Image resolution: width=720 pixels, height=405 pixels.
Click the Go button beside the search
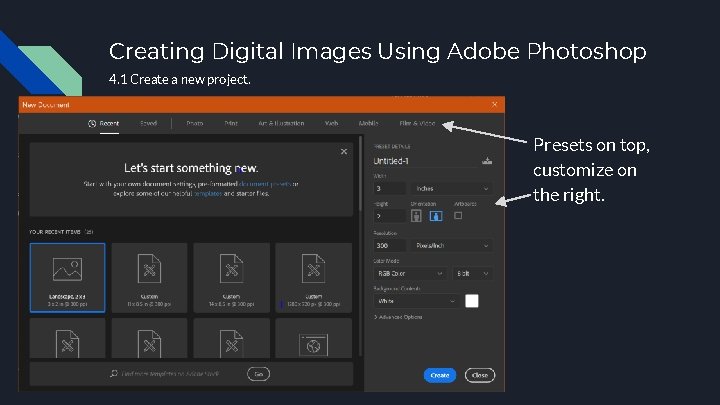(x=259, y=374)
